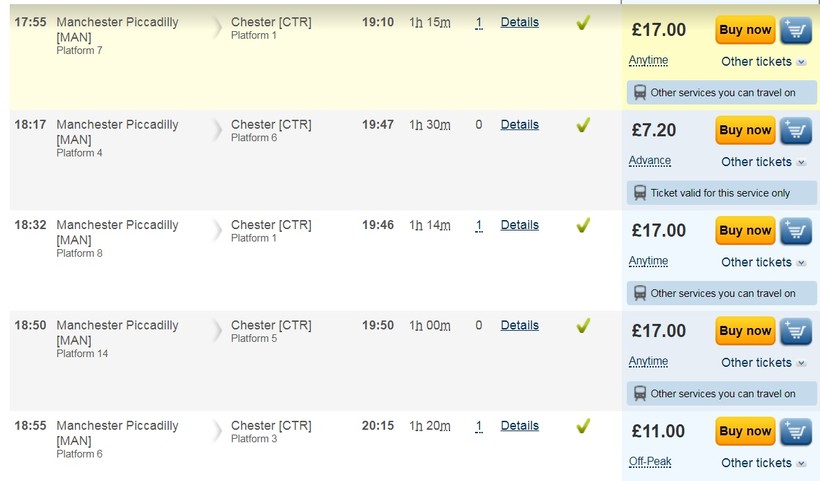Image resolution: width=820 pixels, height=481 pixels.
Task: Show the 1 change for 18:55 train
Action: [x=479, y=426]
